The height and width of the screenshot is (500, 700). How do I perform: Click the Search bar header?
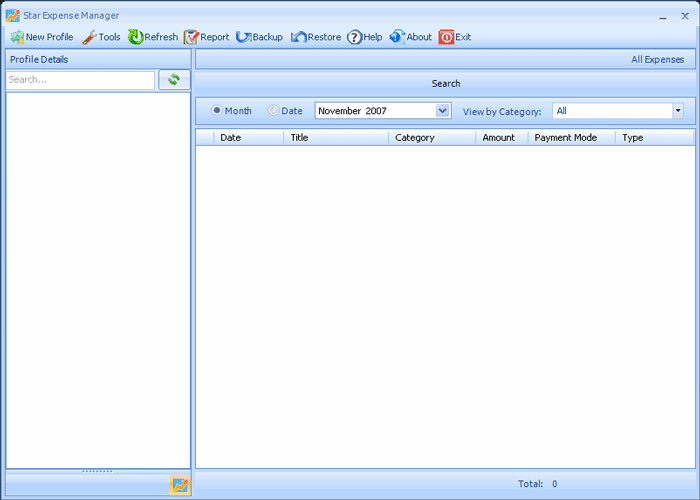tap(446, 83)
